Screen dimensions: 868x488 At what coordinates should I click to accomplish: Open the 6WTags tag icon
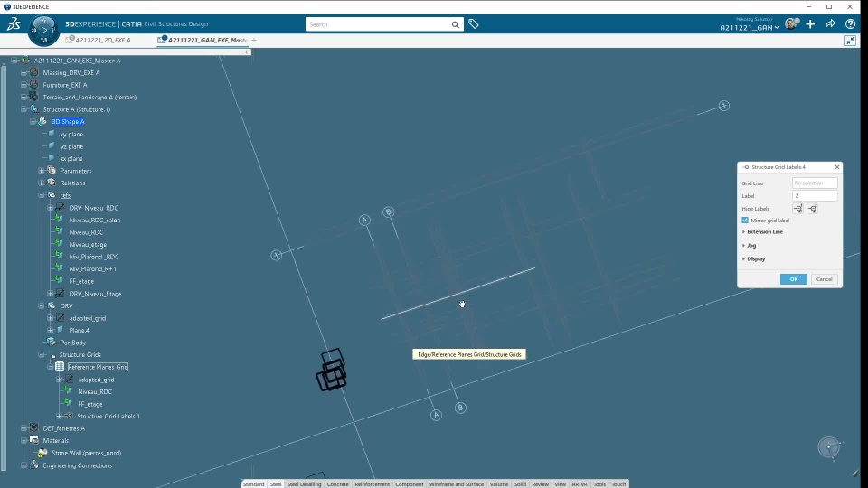point(474,24)
